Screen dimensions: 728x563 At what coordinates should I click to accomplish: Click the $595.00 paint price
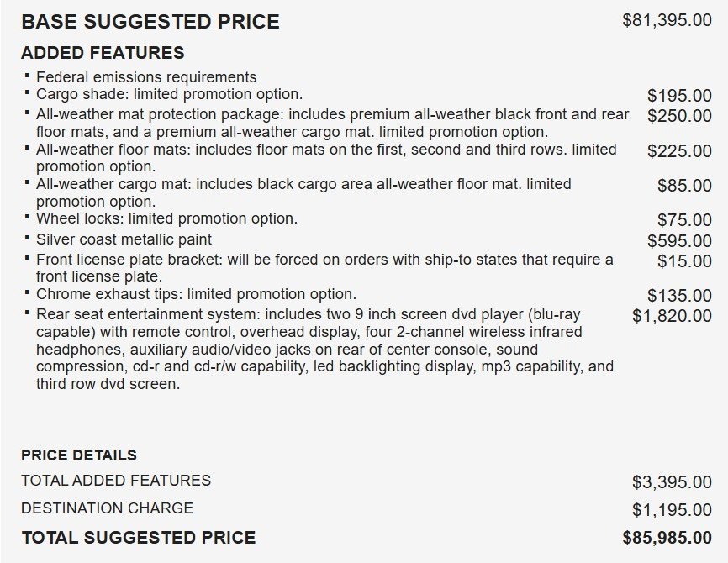(679, 241)
